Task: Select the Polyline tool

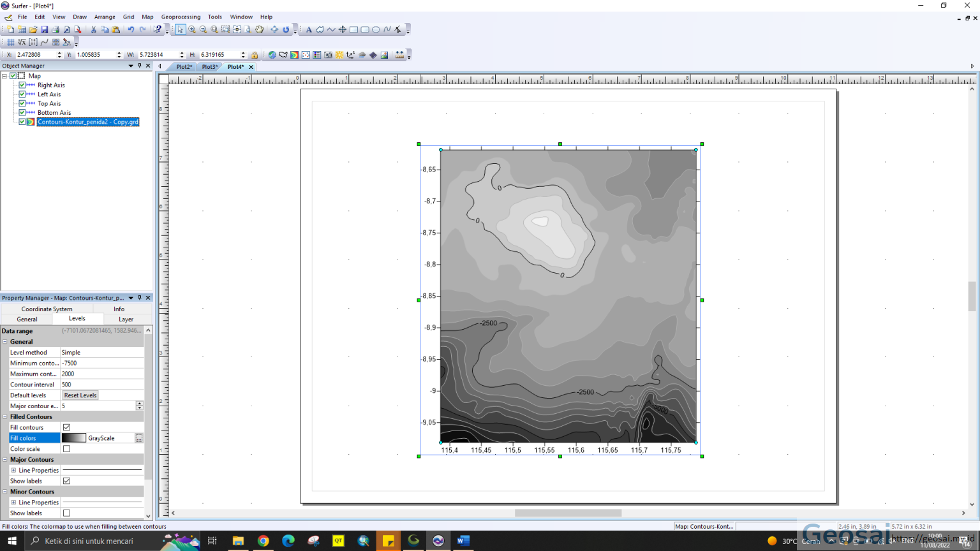Action: coord(331,29)
